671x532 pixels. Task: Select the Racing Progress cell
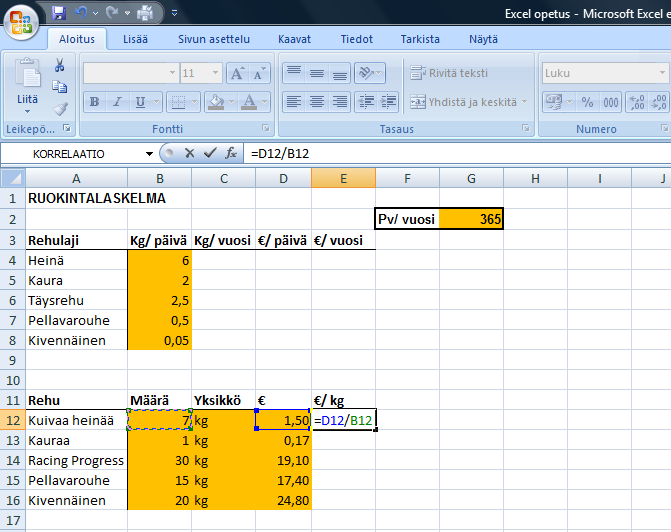pos(76,461)
